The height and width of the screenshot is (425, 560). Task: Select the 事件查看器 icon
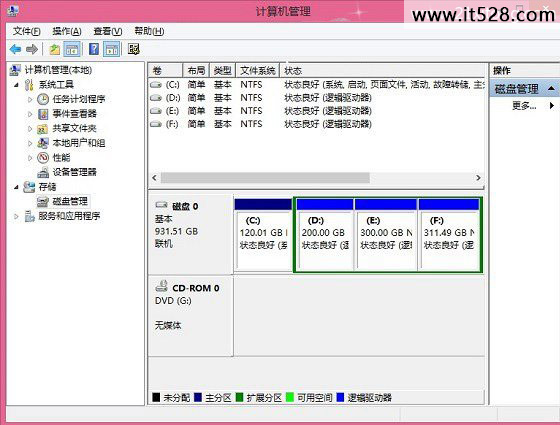[43, 114]
